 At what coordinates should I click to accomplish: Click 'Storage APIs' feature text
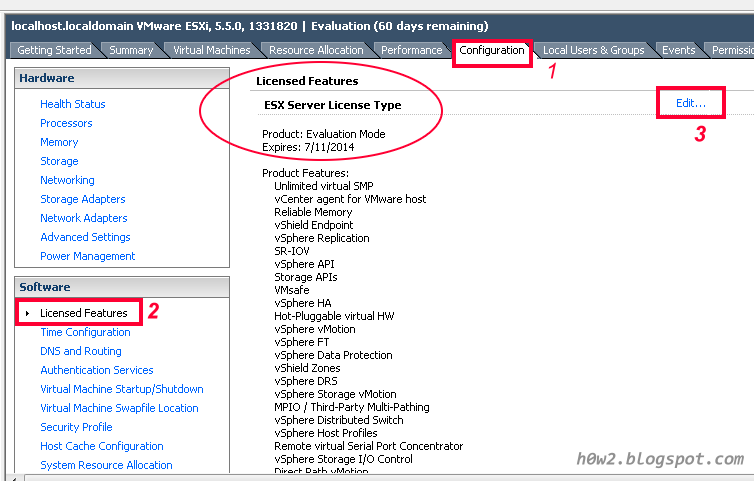(x=306, y=277)
